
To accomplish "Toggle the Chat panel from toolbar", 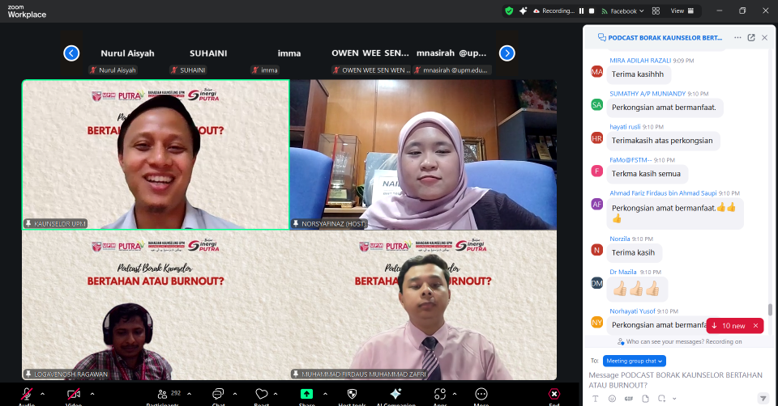I will click(218, 395).
